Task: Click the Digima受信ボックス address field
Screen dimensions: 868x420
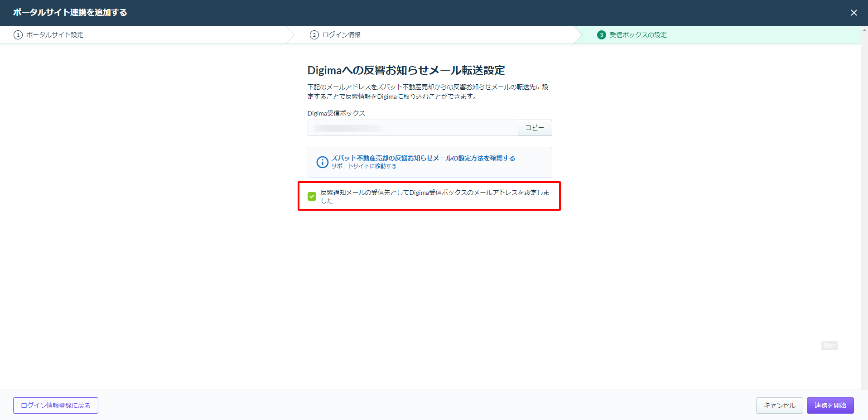Action: (x=412, y=128)
